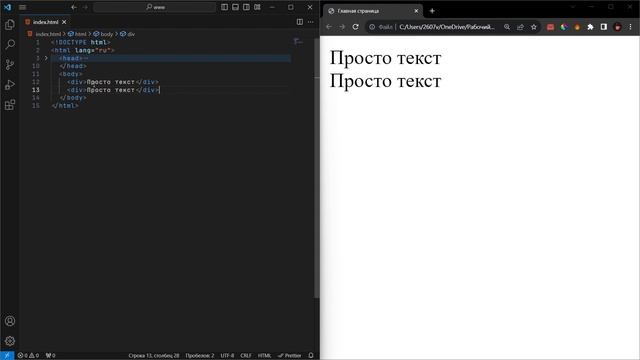Click the DOCTYPE html line
The width and height of the screenshot is (640, 360).
[x=81, y=42]
